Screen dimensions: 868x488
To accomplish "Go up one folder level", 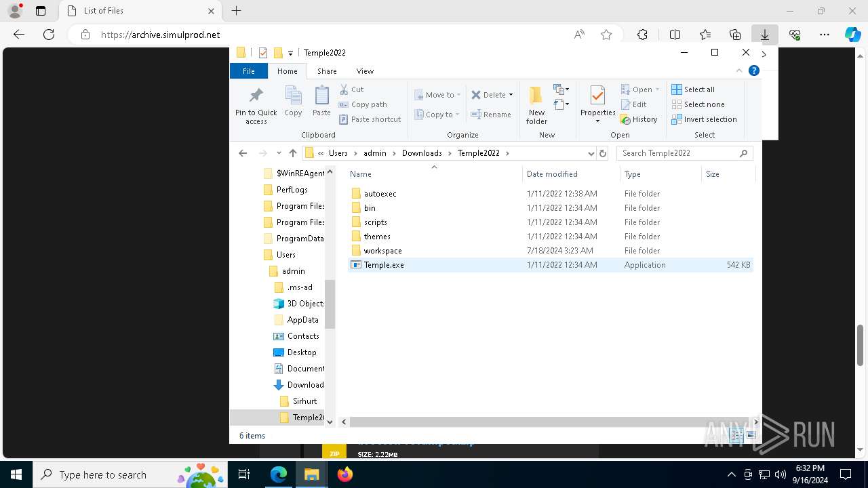I will pos(293,153).
